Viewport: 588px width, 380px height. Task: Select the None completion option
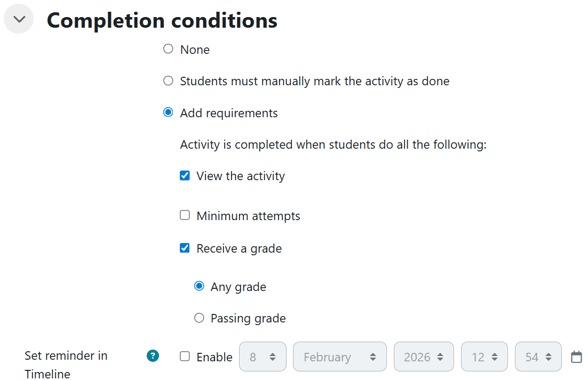click(168, 49)
